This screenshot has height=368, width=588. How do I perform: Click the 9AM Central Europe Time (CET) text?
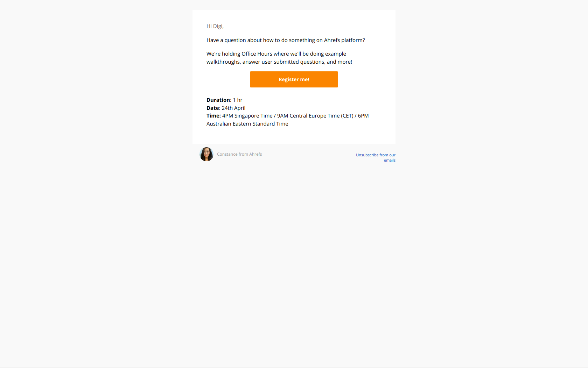point(315,116)
